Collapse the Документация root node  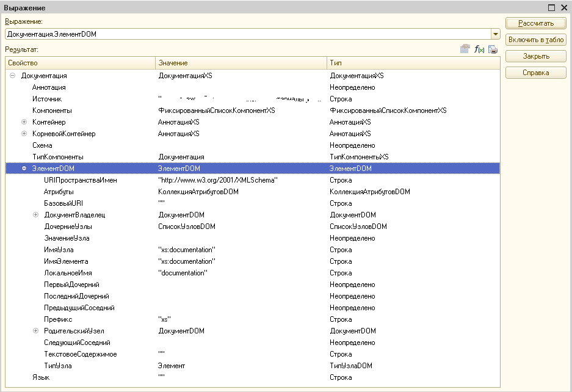(x=12, y=76)
